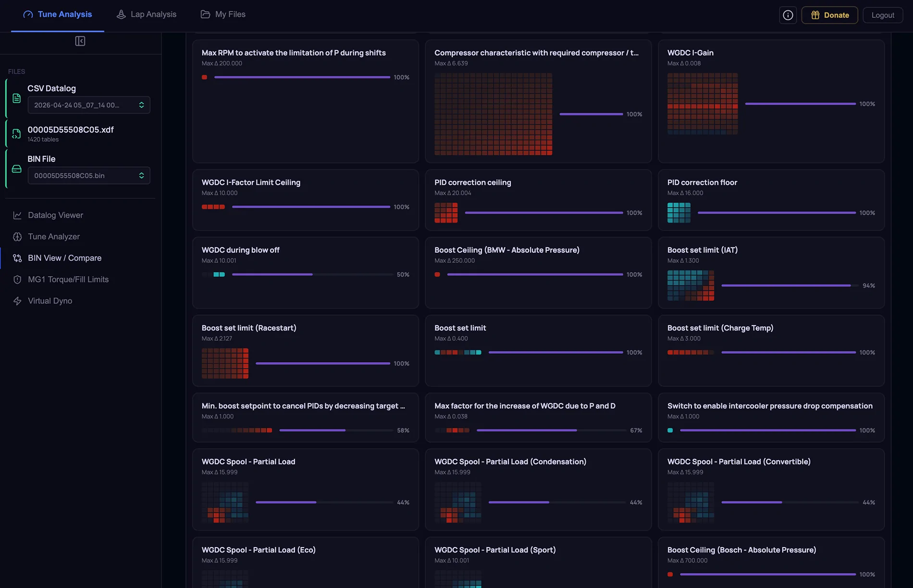Open the CSV Datalog file dropdown
The height and width of the screenshot is (588, 913).
coord(89,105)
